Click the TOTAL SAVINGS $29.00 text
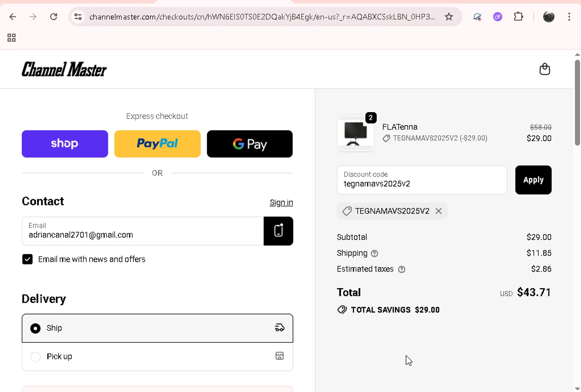Viewport: 581px width, 392px height. click(395, 310)
